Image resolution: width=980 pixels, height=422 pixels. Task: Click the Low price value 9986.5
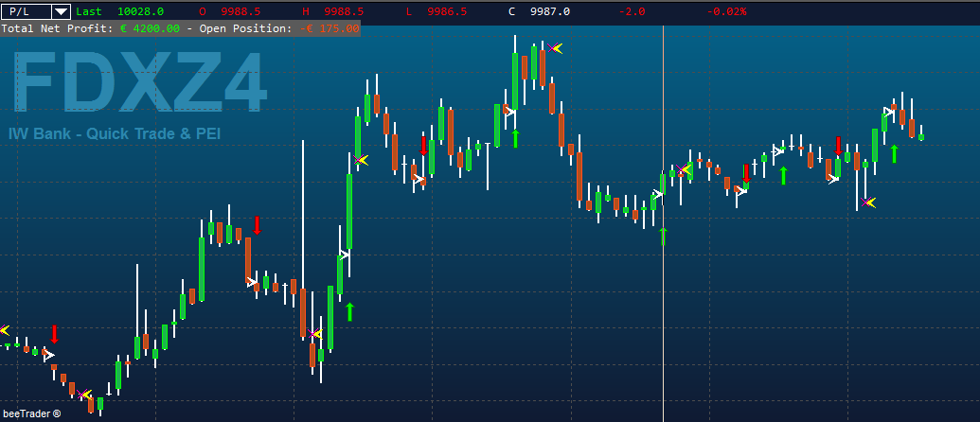446,11
